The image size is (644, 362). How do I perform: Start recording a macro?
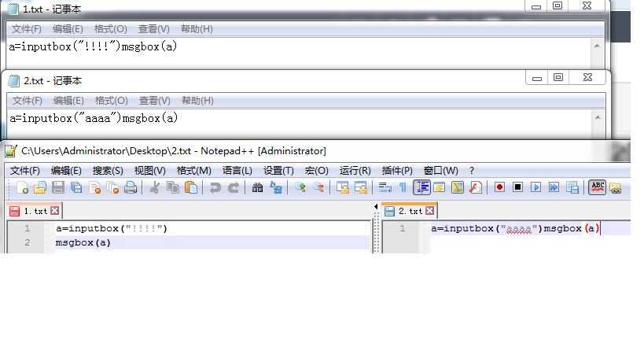(x=499, y=188)
